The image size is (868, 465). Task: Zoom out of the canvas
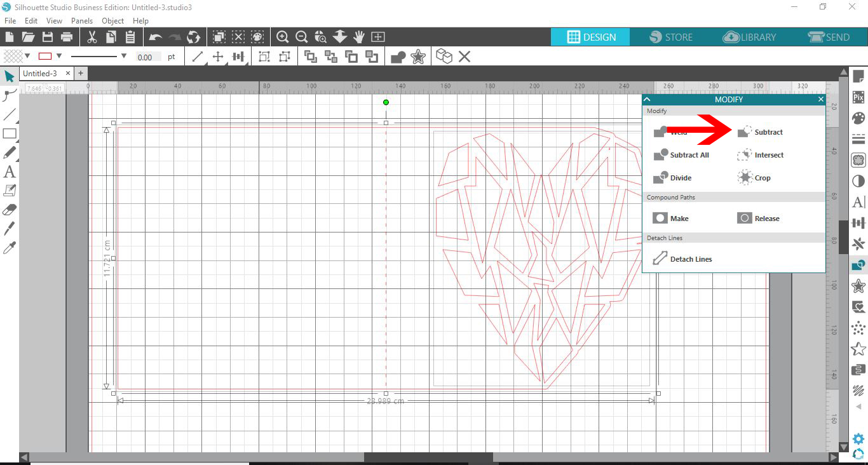(302, 37)
